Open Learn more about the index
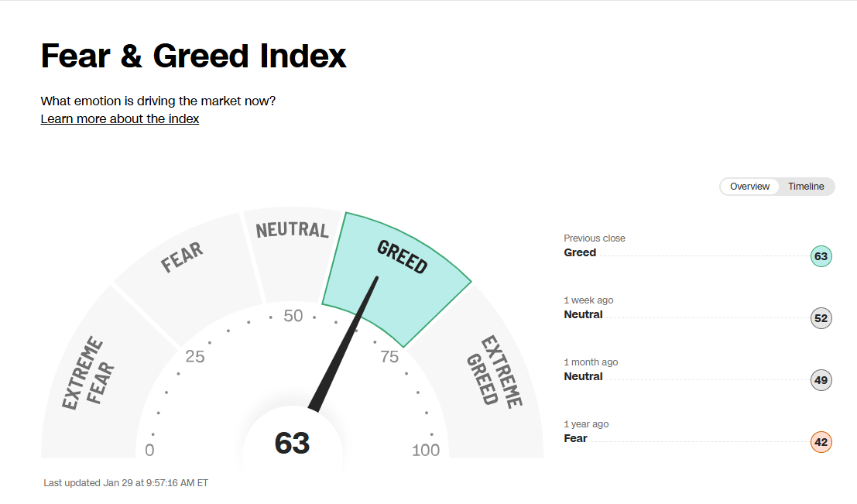Viewport: 857px width, 504px height. 120,118
